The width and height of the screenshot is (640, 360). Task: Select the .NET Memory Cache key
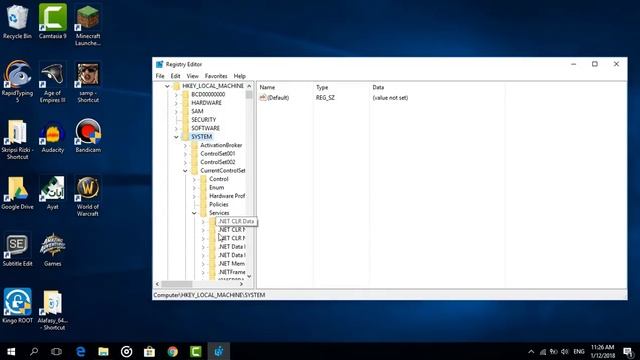231,264
